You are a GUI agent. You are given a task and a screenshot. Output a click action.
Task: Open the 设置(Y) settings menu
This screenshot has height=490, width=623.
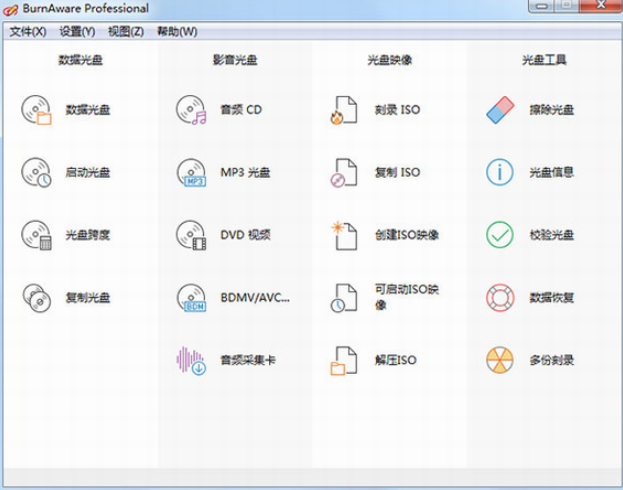77,31
